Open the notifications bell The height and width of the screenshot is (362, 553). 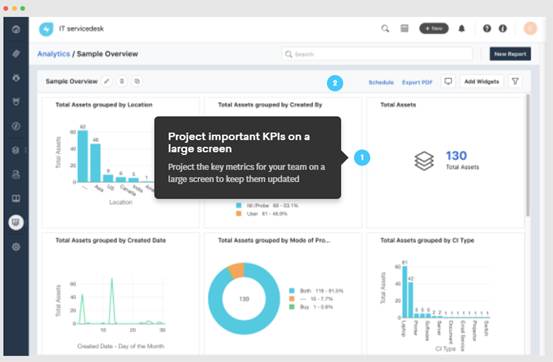(x=461, y=29)
